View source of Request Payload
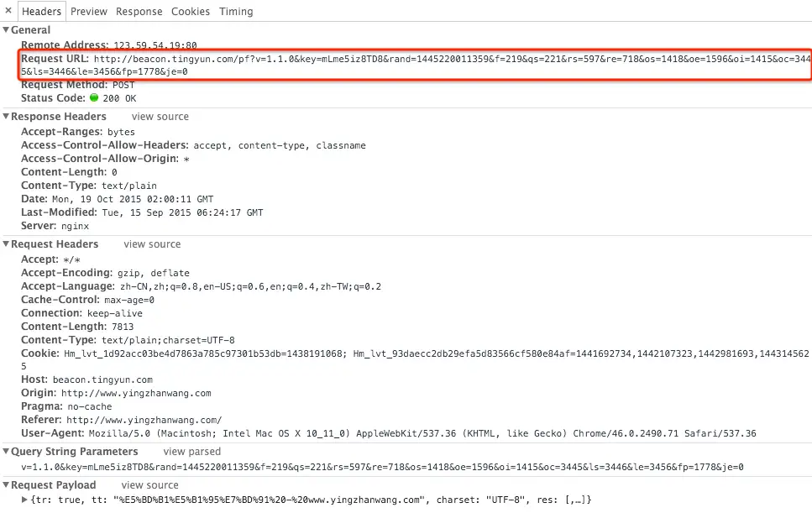The image size is (812, 513). coord(149,485)
